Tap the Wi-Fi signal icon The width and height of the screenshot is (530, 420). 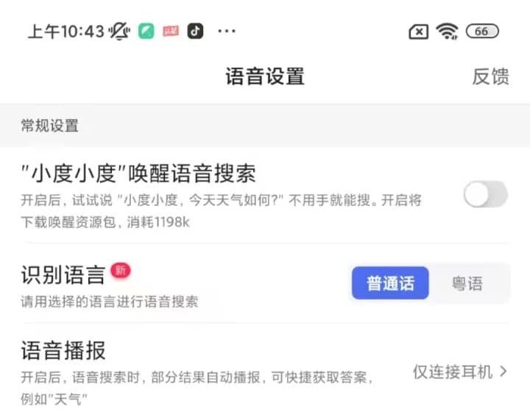pyautogui.click(x=448, y=32)
